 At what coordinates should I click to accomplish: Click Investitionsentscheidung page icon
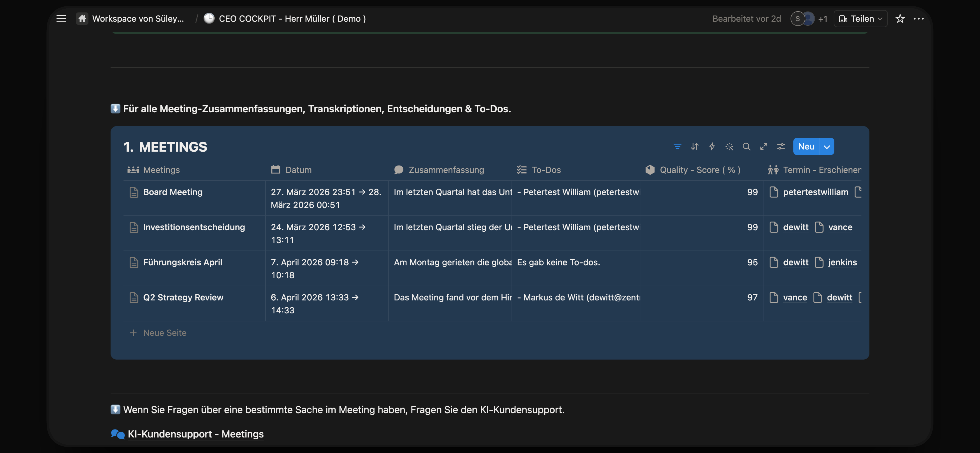pyautogui.click(x=134, y=227)
